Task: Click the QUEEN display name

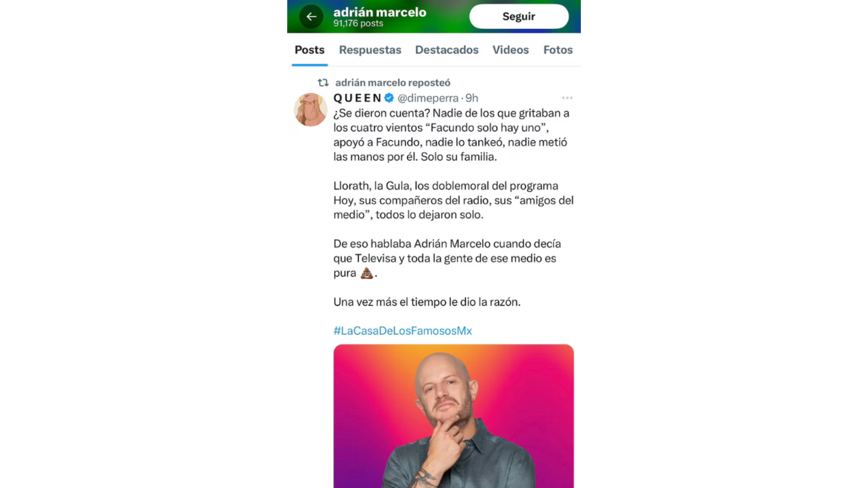Action: point(358,98)
